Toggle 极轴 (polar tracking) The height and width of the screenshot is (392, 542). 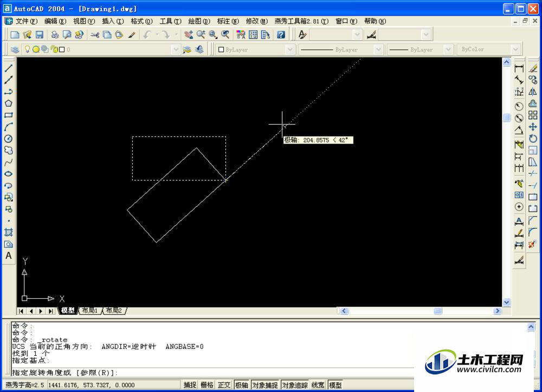[242, 385]
